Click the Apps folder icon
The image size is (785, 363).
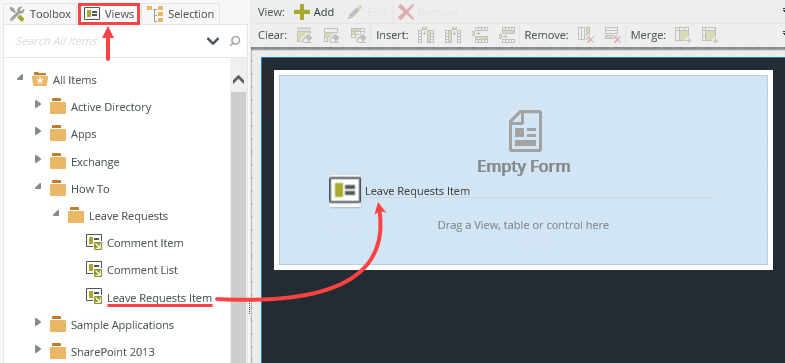[58, 133]
